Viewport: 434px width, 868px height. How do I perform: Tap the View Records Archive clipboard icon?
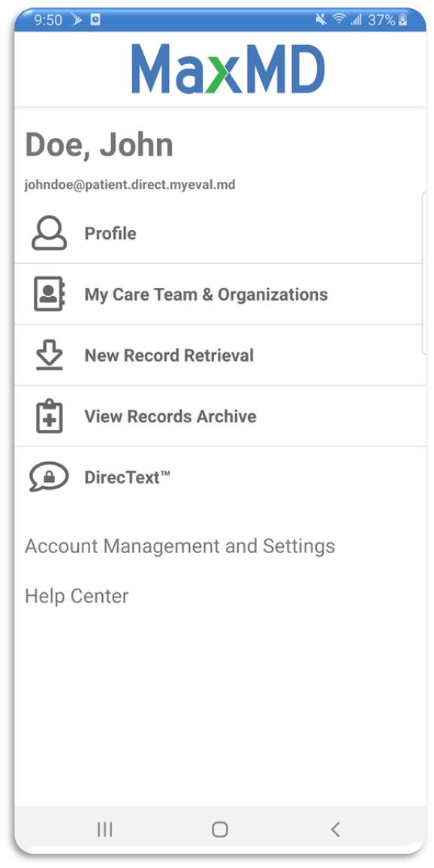coord(47,416)
